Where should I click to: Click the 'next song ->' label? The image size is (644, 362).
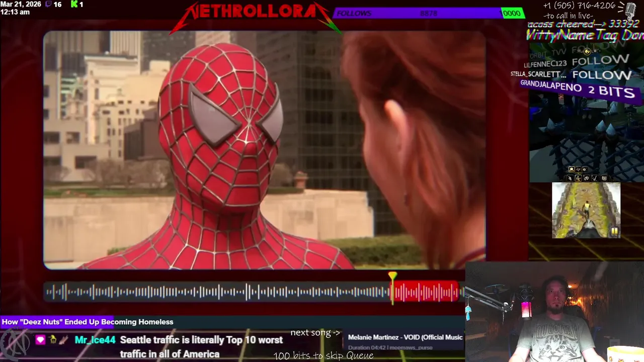pos(315,333)
